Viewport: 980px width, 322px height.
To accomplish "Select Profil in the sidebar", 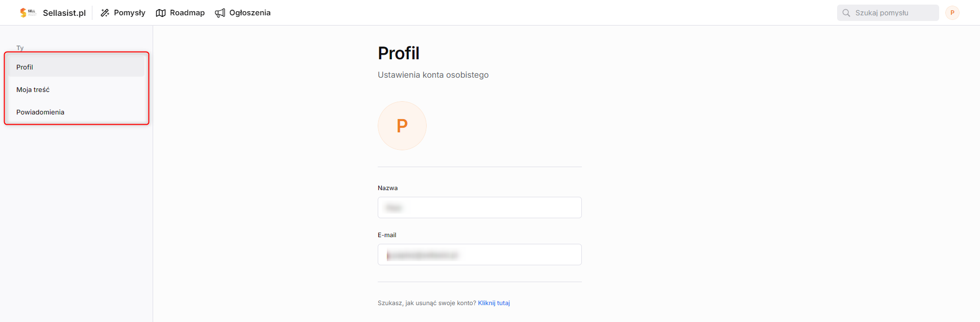I will tap(77, 67).
